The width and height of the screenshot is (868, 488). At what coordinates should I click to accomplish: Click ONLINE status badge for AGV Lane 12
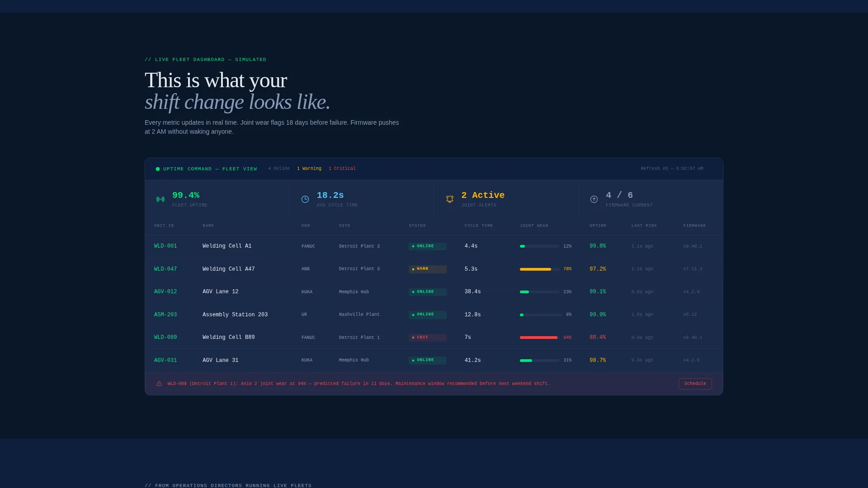click(x=427, y=292)
